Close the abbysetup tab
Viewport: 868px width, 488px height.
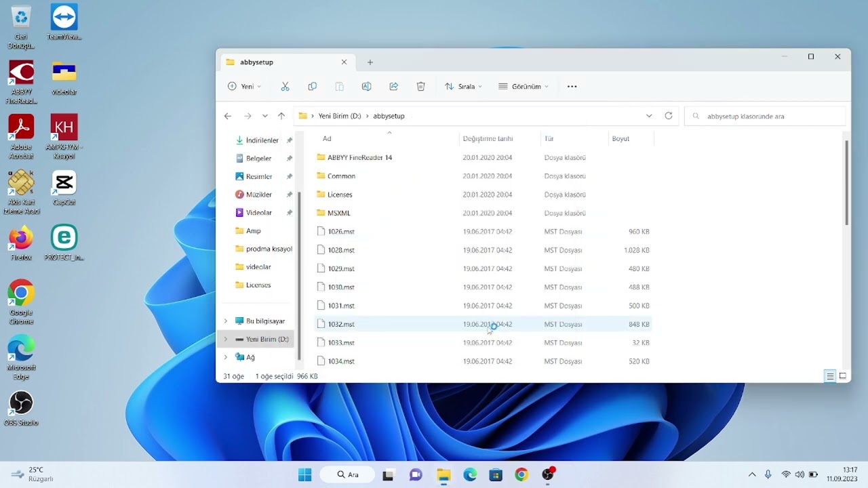pyautogui.click(x=344, y=62)
